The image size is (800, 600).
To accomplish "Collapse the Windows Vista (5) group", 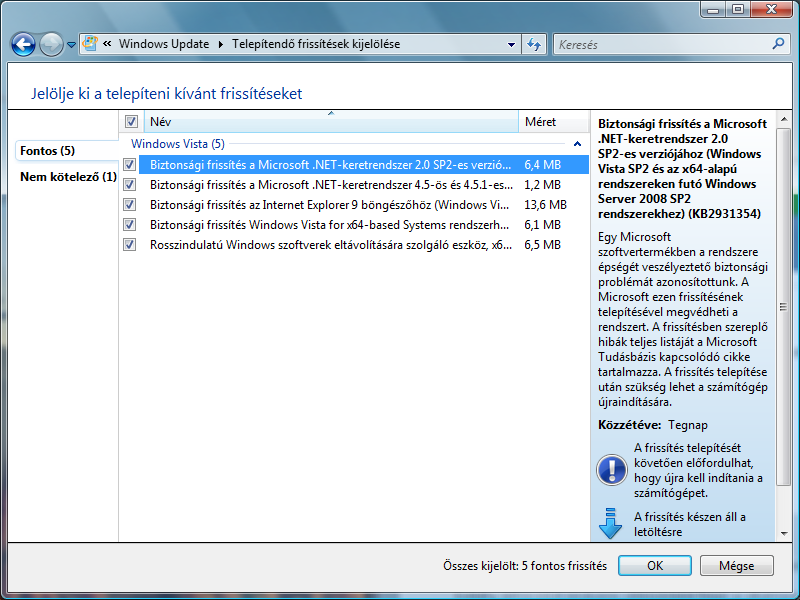I will [577, 144].
